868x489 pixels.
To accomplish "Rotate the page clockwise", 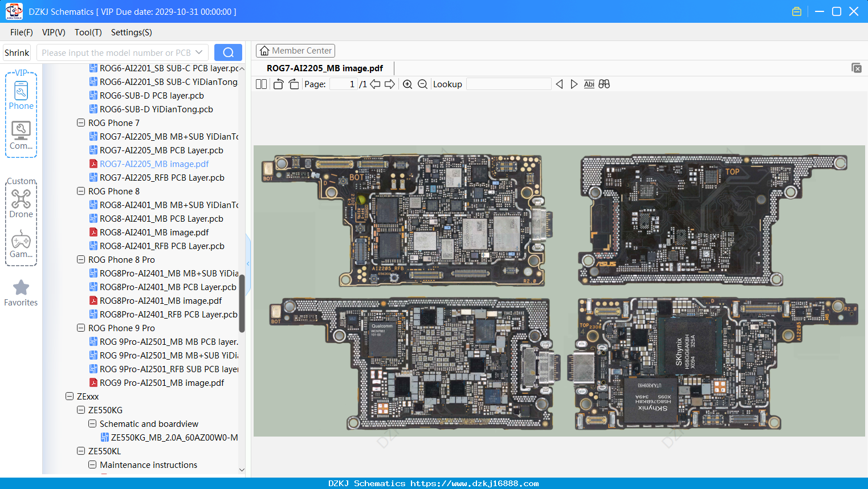I will tap(294, 84).
